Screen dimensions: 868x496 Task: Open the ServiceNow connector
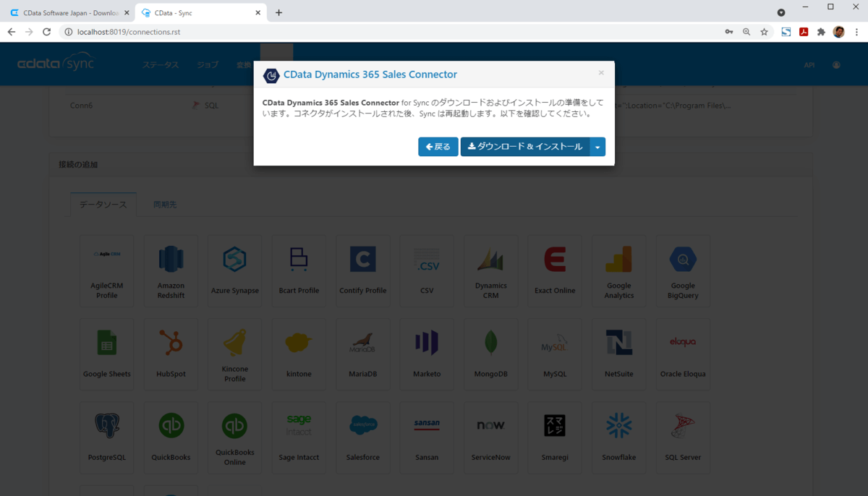click(x=491, y=437)
